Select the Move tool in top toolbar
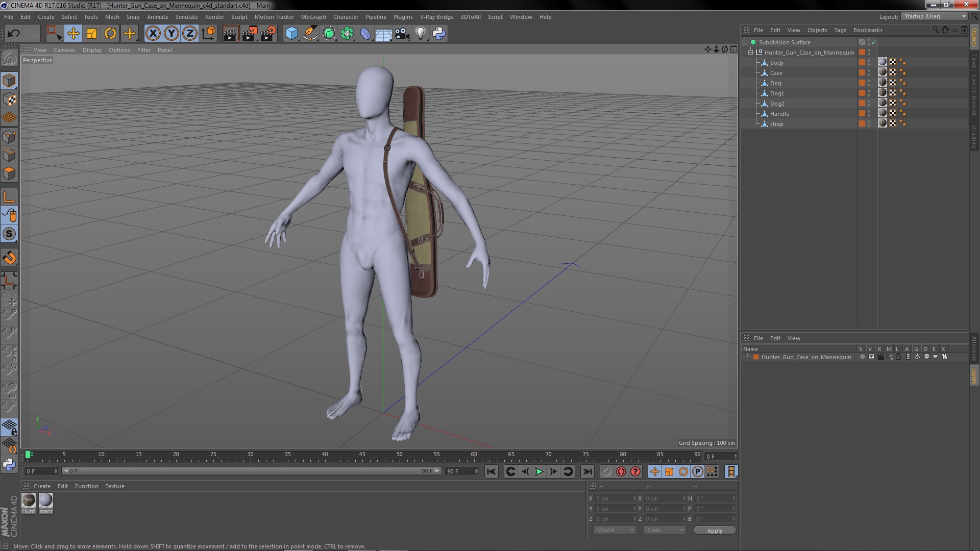The height and width of the screenshot is (551, 980). click(73, 34)
